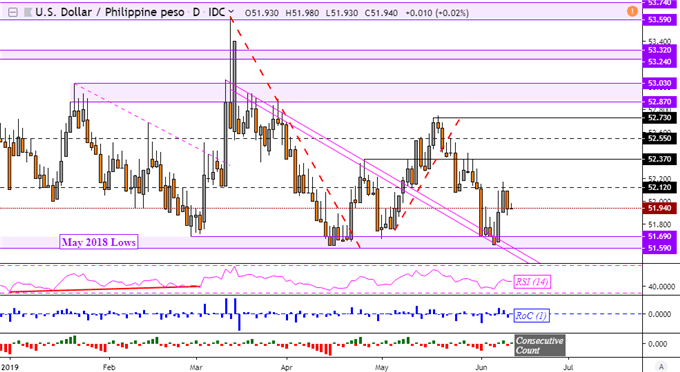The width and height of the screenshot is (680, 372).
Task: Collapse the chart legend with minus box icon
Action: (13, 13)
